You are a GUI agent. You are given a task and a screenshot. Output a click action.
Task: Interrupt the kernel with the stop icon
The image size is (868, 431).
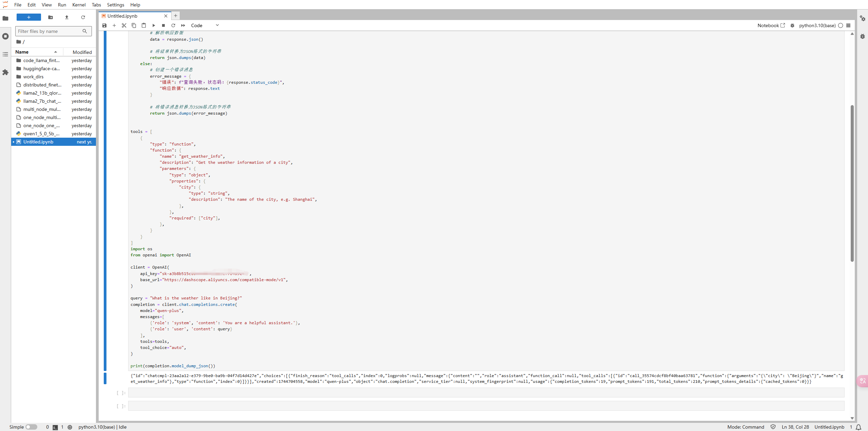(163, 25)
